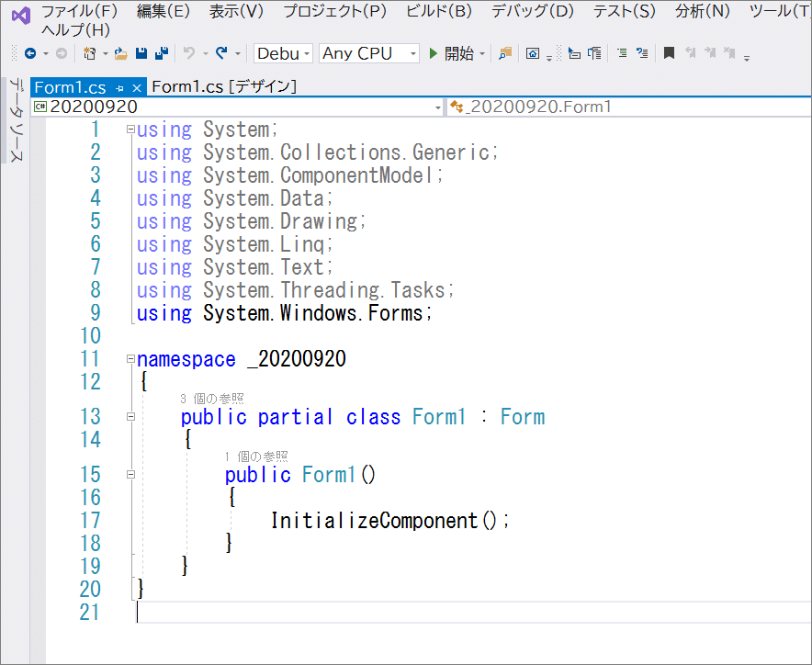The image size is (812, 665).
Task: Open the ビルド(B) menu
Action: click(439, 11)
